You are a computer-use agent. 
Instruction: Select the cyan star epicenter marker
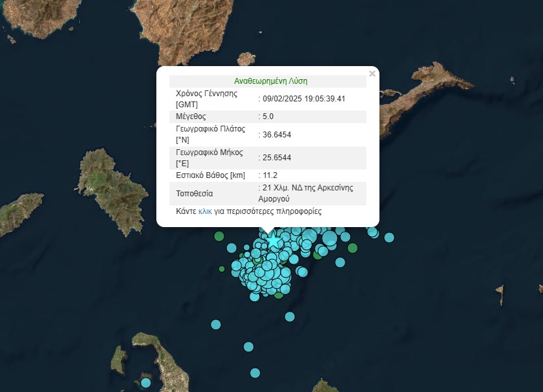click(x=273, y=241)
